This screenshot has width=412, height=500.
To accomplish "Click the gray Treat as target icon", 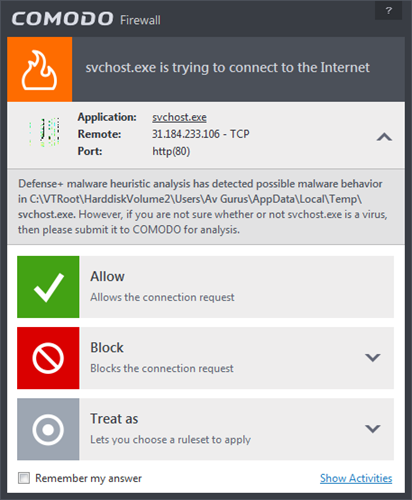I will [48, 429].
